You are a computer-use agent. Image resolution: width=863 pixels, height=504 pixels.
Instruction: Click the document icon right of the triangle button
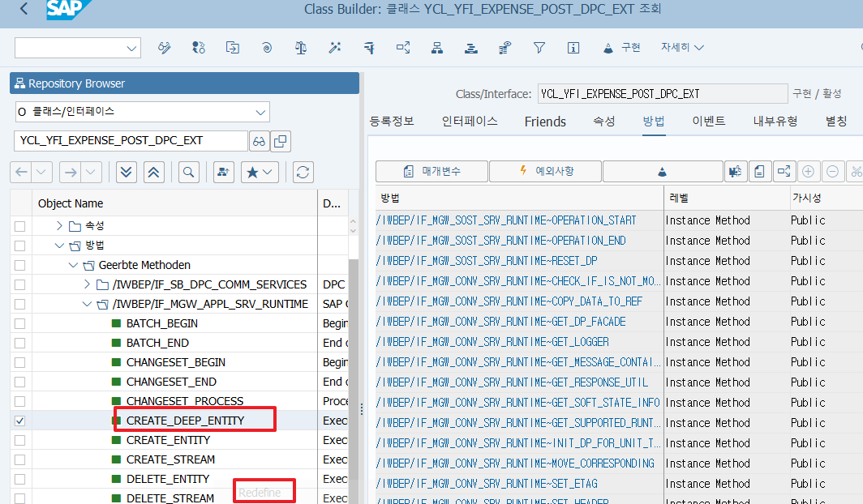click(759, 172)
